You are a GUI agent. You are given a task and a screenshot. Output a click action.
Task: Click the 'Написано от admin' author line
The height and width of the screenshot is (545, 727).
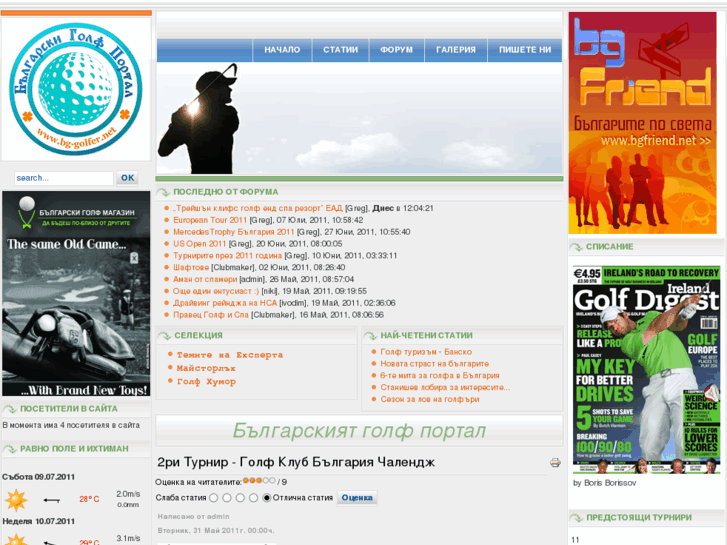(x=193, y=517)
